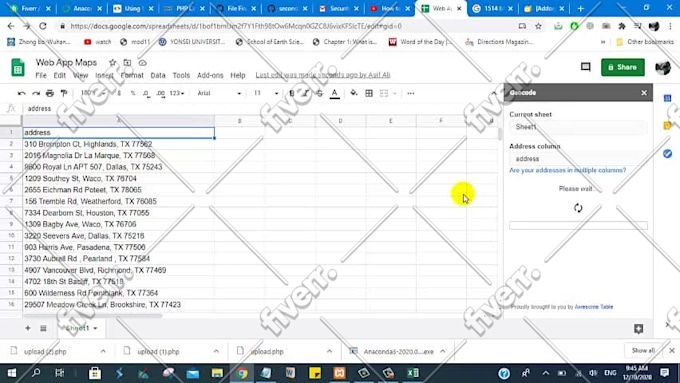Open the Insert menu

(104, 75)
